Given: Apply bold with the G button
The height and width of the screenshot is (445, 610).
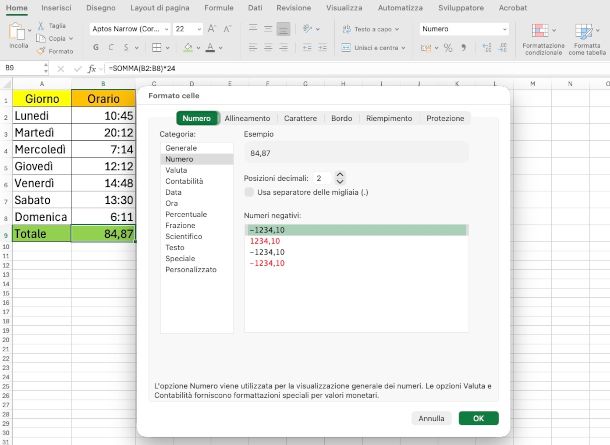Looking at the screenshot, I should click(x=96, y=47).
